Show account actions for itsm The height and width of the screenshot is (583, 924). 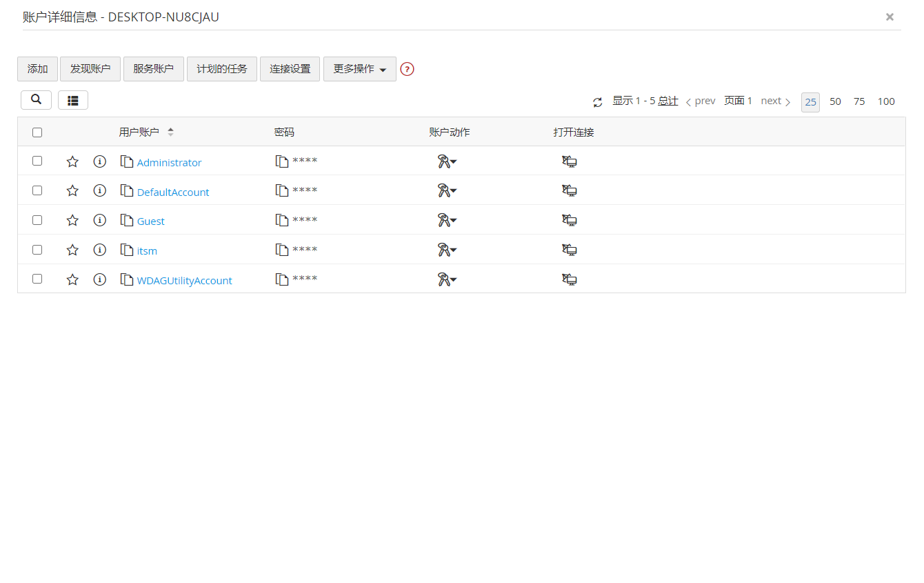(448, 250)
